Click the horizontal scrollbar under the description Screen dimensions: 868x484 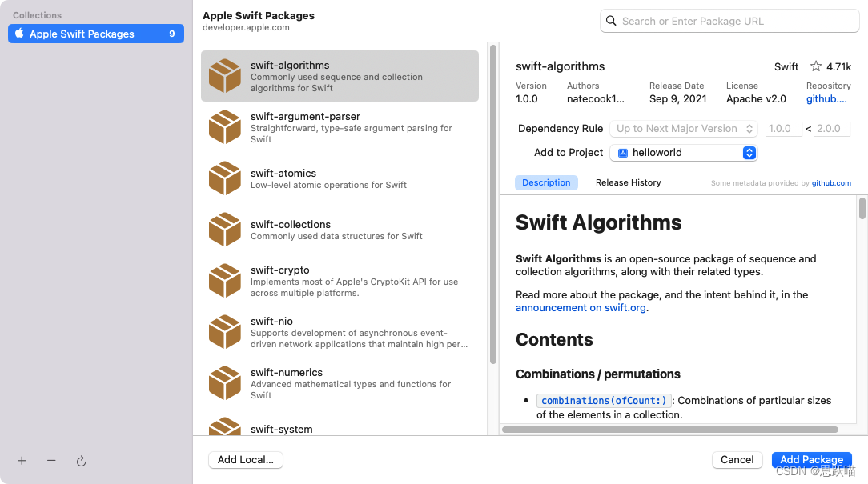(670, 430)
